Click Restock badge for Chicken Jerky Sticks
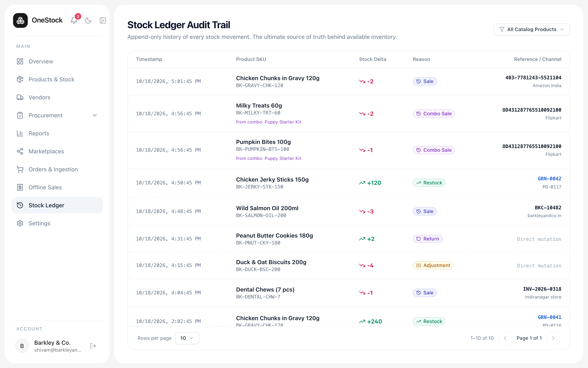This screenshot has width=588, height=368. [429, 183]
